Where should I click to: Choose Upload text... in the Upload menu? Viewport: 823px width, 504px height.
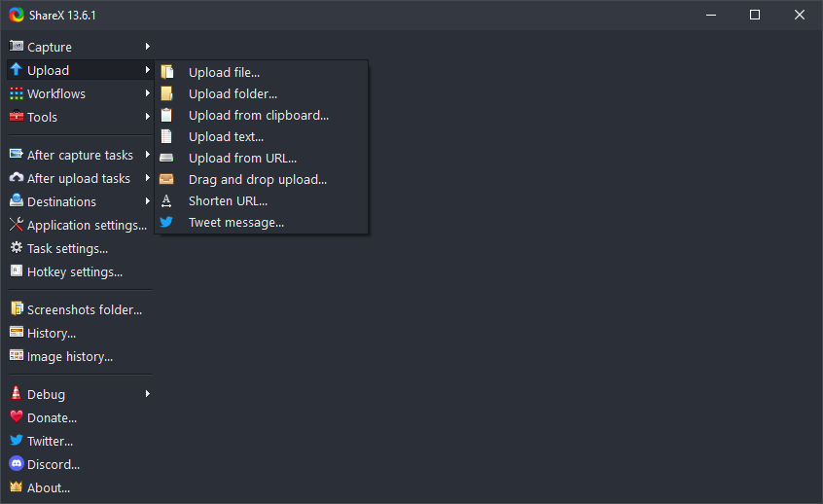(x=226, y=136)
